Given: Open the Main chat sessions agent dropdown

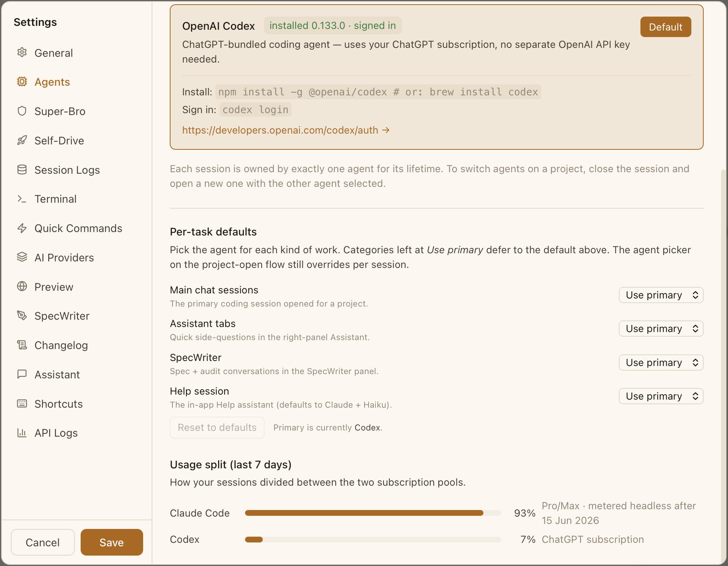Looking at the screenshot, I should pyautogui.click(x=661, y=295).
